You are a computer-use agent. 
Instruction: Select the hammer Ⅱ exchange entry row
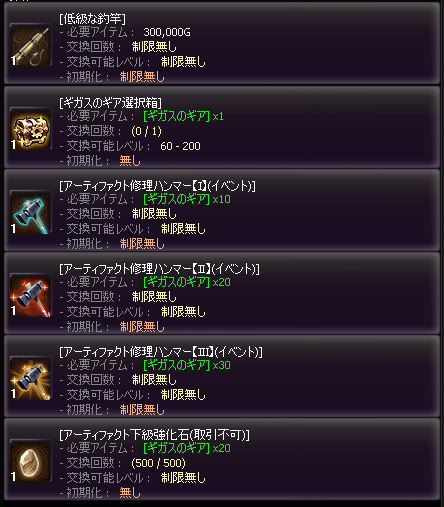pos(222,293)
